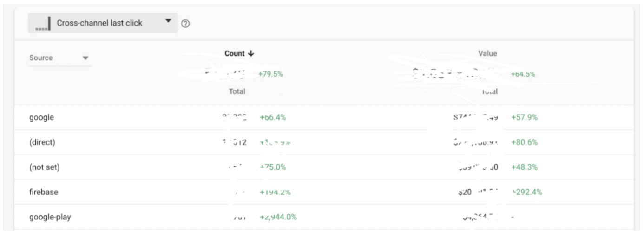Click the attribution model bar chart icon

point(43,24)
